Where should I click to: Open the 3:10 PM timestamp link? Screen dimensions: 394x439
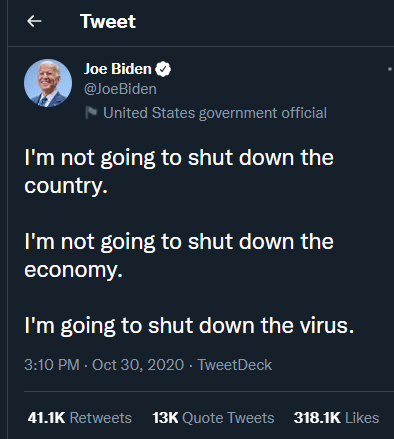pos(52,365)
